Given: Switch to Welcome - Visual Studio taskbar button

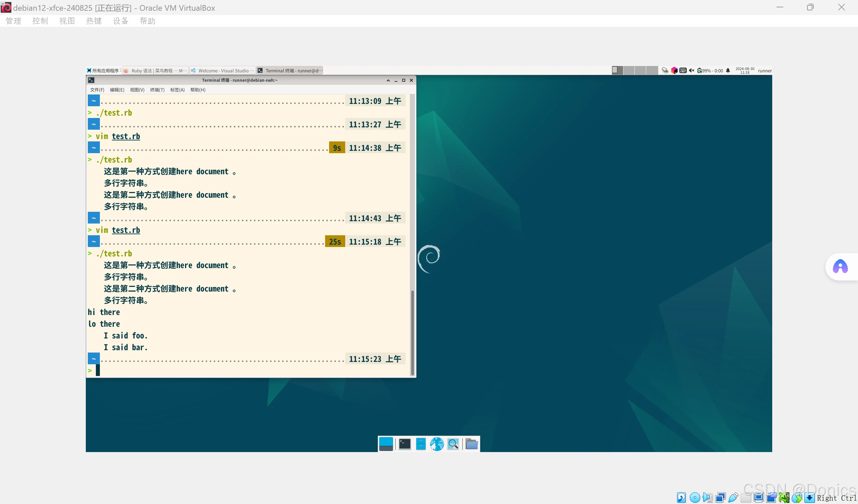Looking at the screenshot, I should 222,70.
